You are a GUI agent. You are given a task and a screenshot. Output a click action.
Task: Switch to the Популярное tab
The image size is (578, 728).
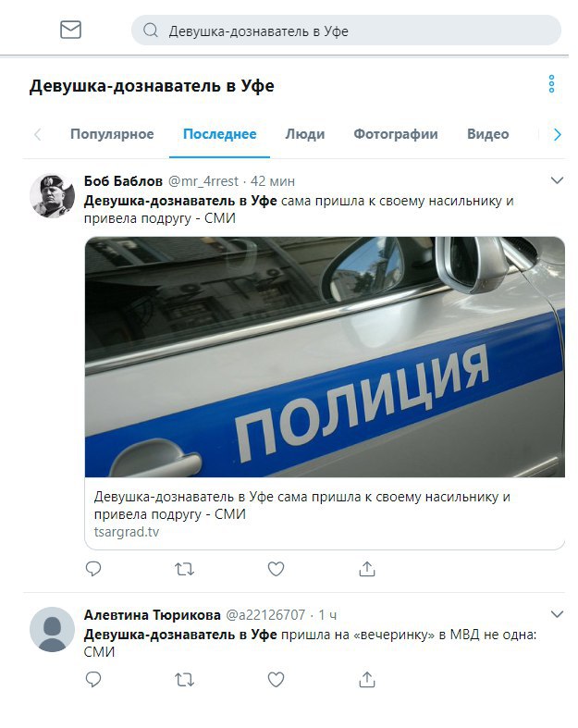[x=112, y=134]
